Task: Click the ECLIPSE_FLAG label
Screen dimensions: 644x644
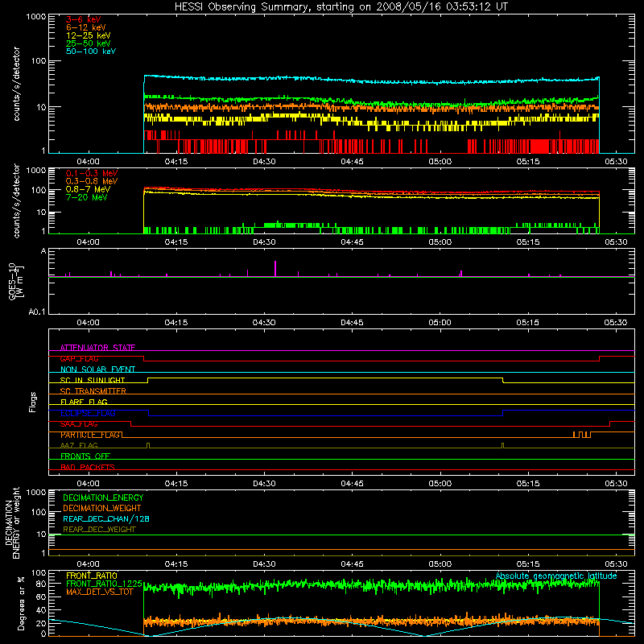Action: pos(88,413)
